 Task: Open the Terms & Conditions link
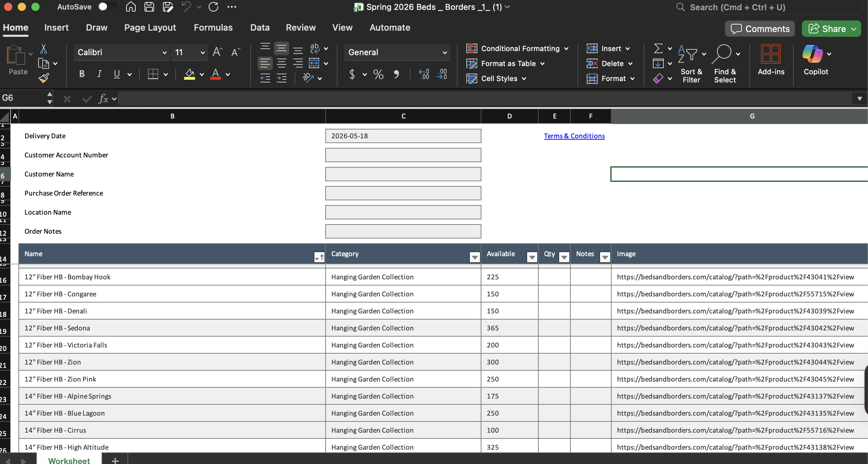coord(574,136)
